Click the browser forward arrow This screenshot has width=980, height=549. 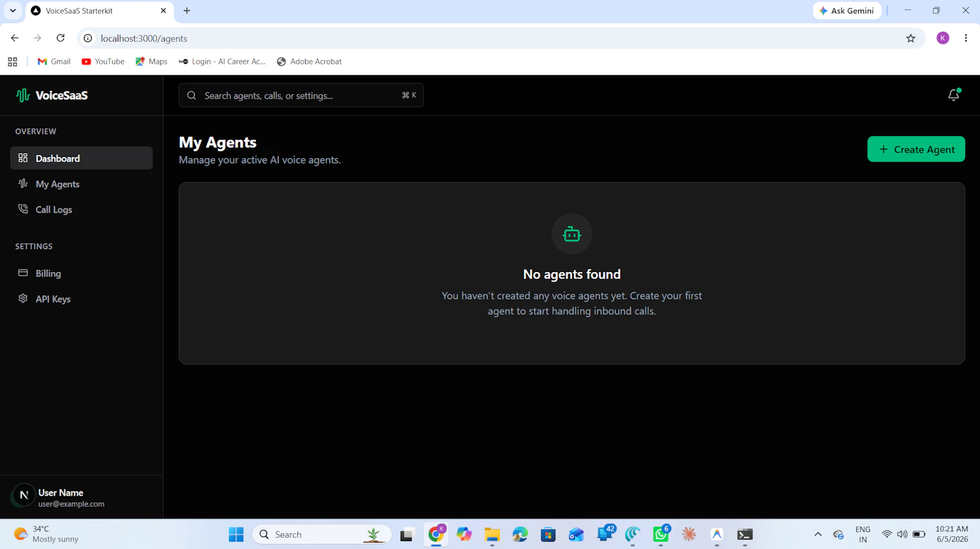(x=37, y=38)
